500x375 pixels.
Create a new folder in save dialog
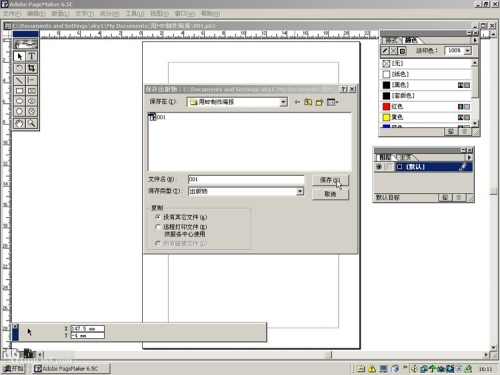319,102
